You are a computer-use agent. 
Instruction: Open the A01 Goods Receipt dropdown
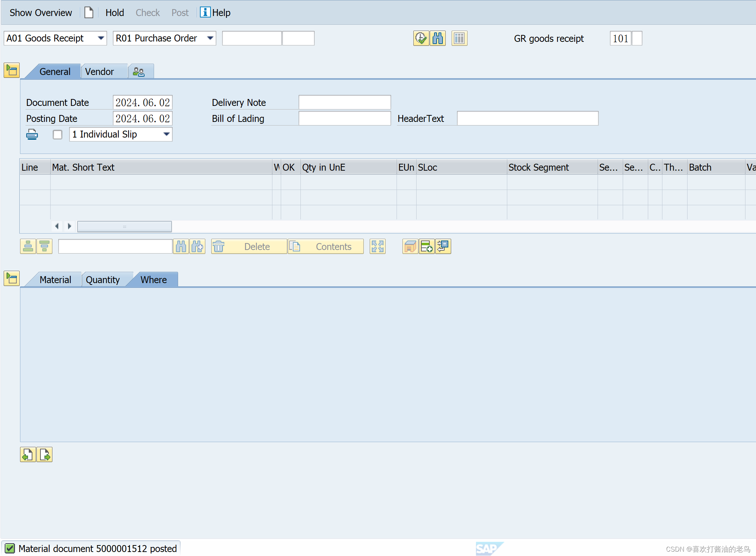pos(102,38)
